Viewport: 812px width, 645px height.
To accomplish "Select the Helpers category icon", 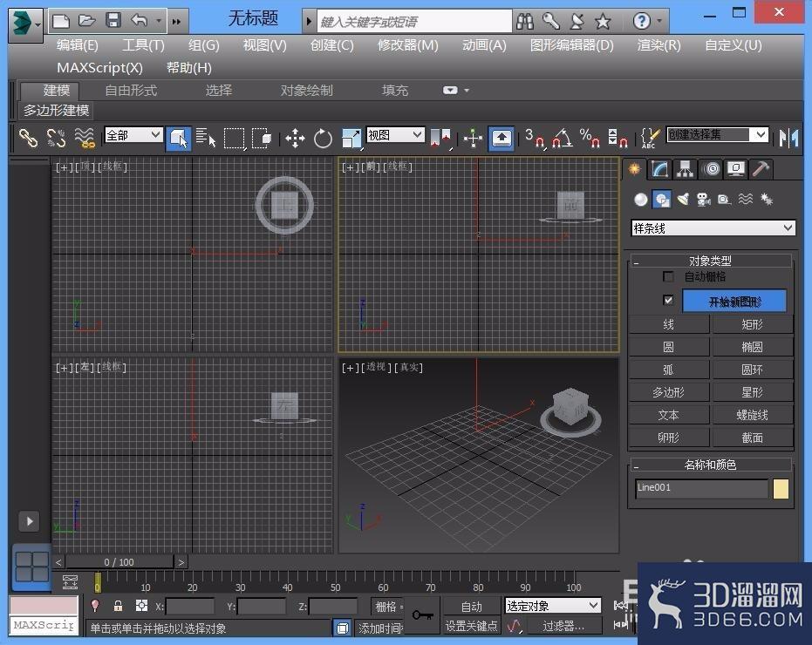I will [724, 200].
